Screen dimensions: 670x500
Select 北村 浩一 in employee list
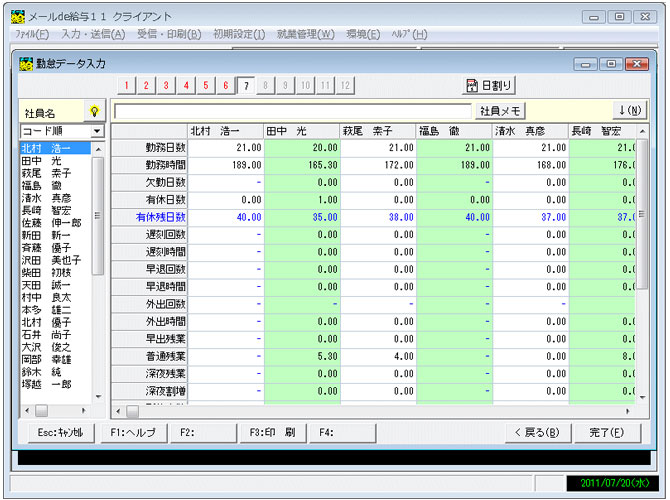point(56,148)
